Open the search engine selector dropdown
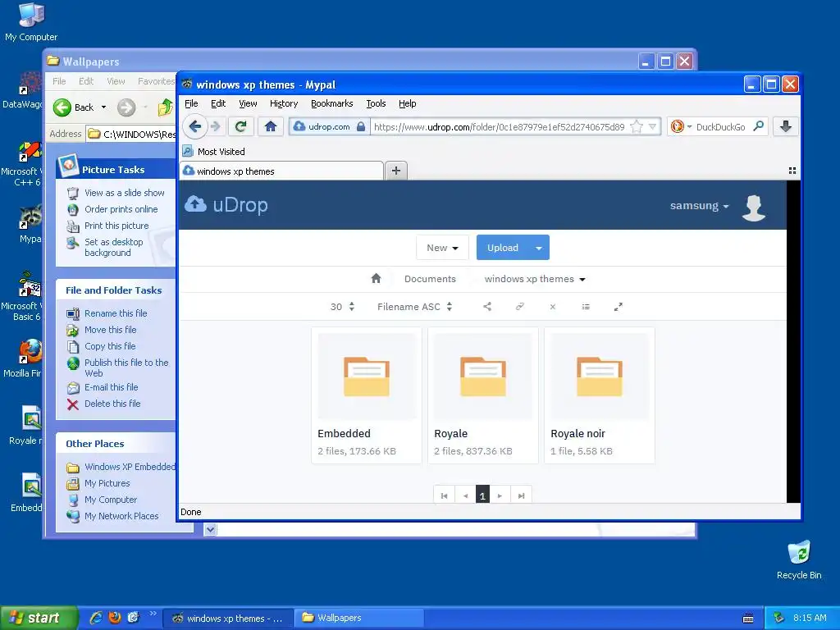Screen dimensions: 840x630 682,126
